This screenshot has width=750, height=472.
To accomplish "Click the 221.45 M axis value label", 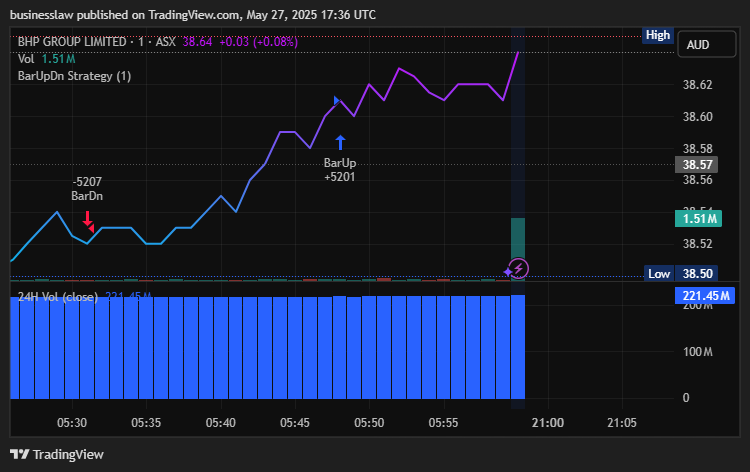I will [705, 296].
